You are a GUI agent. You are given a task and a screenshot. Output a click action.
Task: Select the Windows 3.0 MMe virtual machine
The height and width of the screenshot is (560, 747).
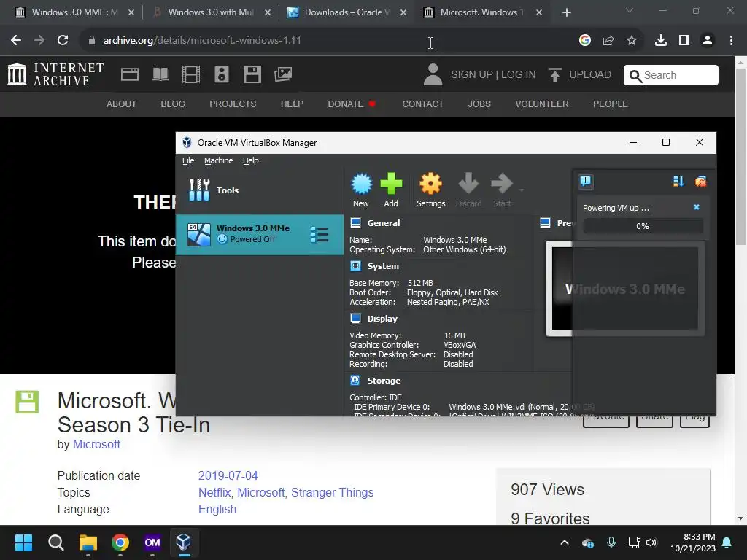260,234
